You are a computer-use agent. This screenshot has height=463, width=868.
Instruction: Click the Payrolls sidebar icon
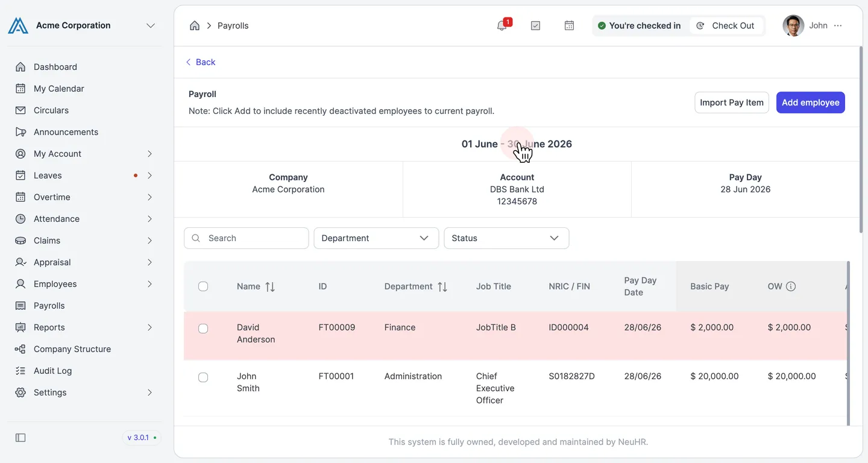point(20,306)
